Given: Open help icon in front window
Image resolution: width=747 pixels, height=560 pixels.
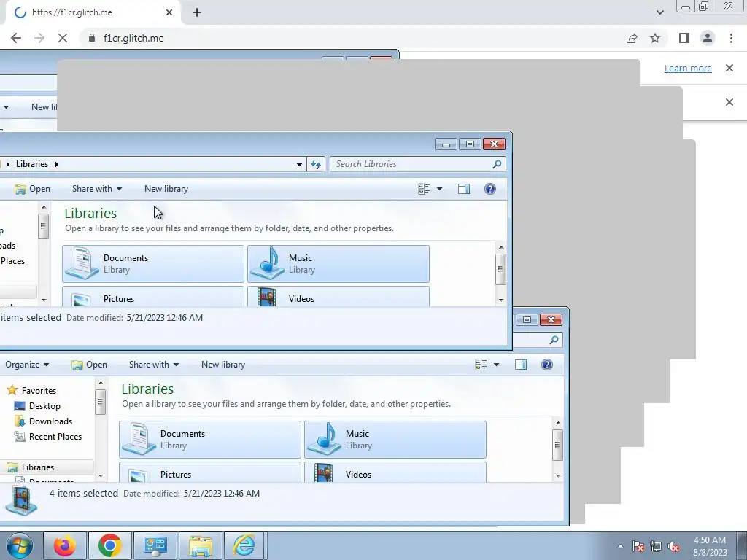Looking at the screenshot, I should [x=547, y=365].
